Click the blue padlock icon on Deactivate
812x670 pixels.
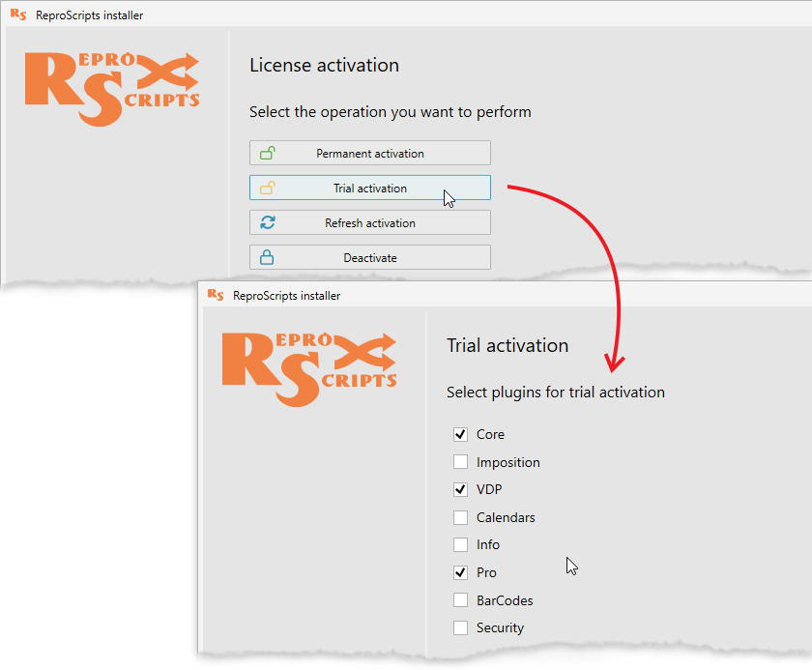coord(268,256)
